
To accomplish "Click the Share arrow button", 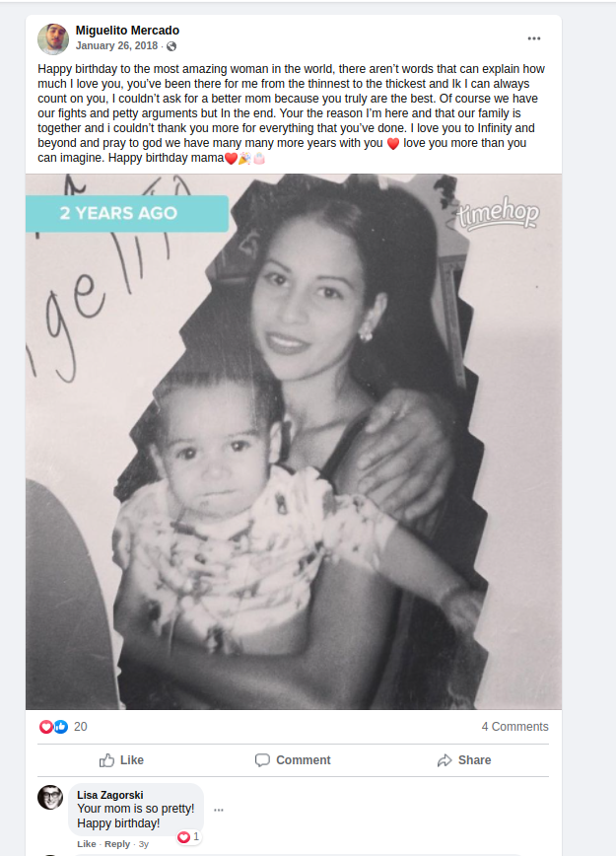I will pyautogui.click(x=464, y=760).
